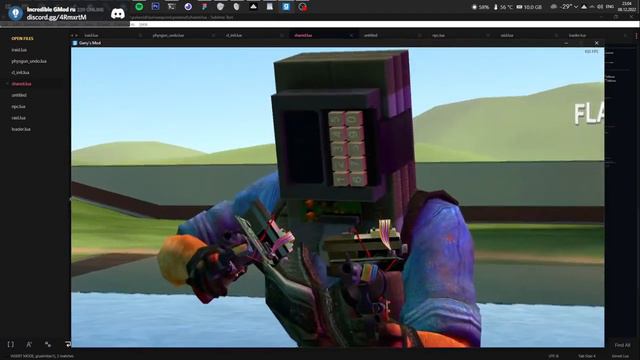The width and height of the screenshot is (640, 360).
Task: Open untitled in Open Files sidebar
Action: click(19, 95)
